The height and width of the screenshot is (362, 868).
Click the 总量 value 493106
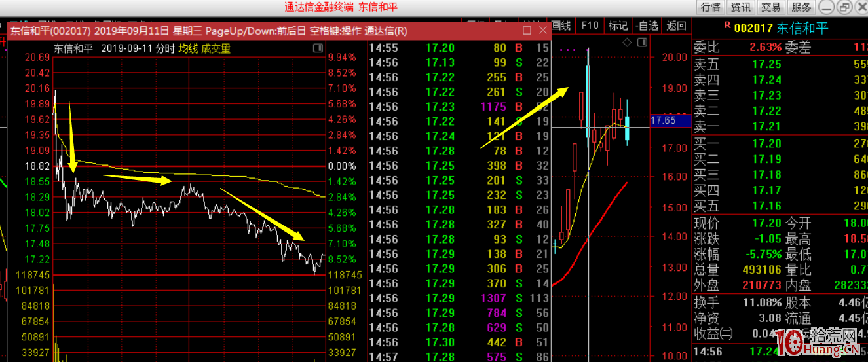[x=762, y=270]
